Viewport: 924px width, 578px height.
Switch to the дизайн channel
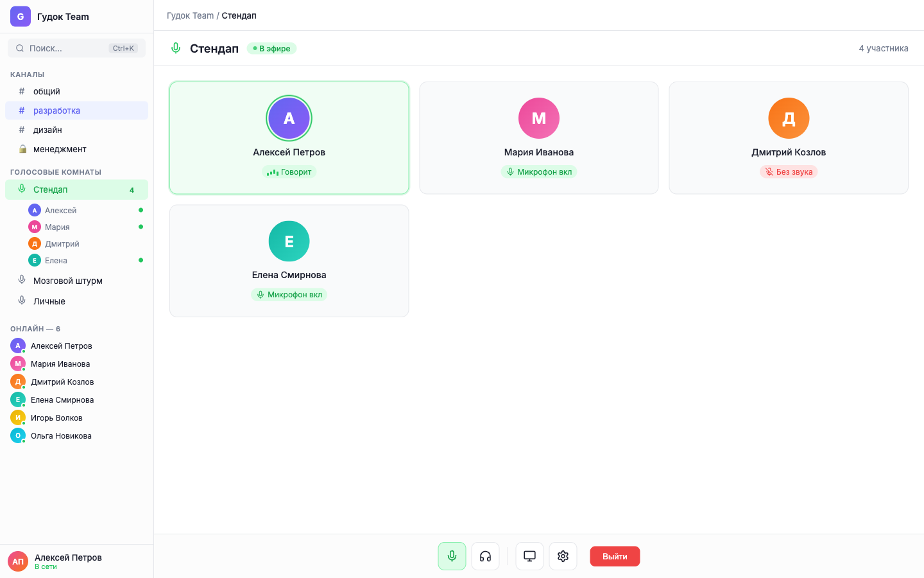(x=47, y=130)
